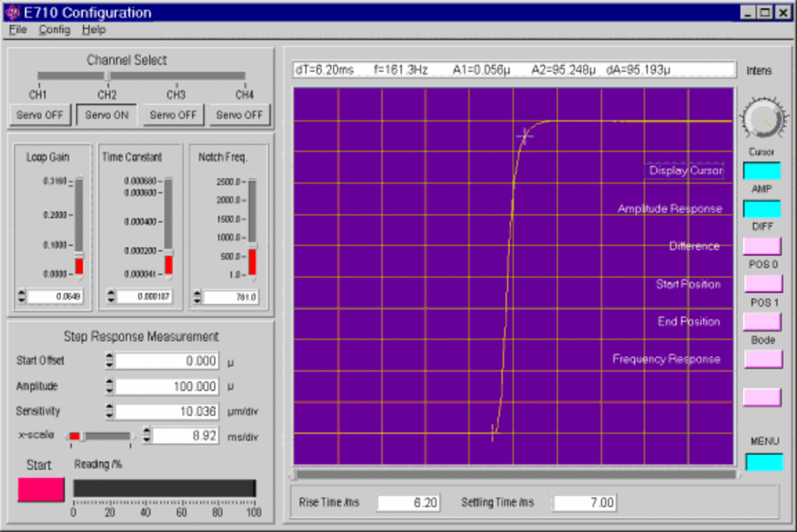Step the Start Offset spinner
The width and height of the screenshot is (797, 532).
click(110, 360)
